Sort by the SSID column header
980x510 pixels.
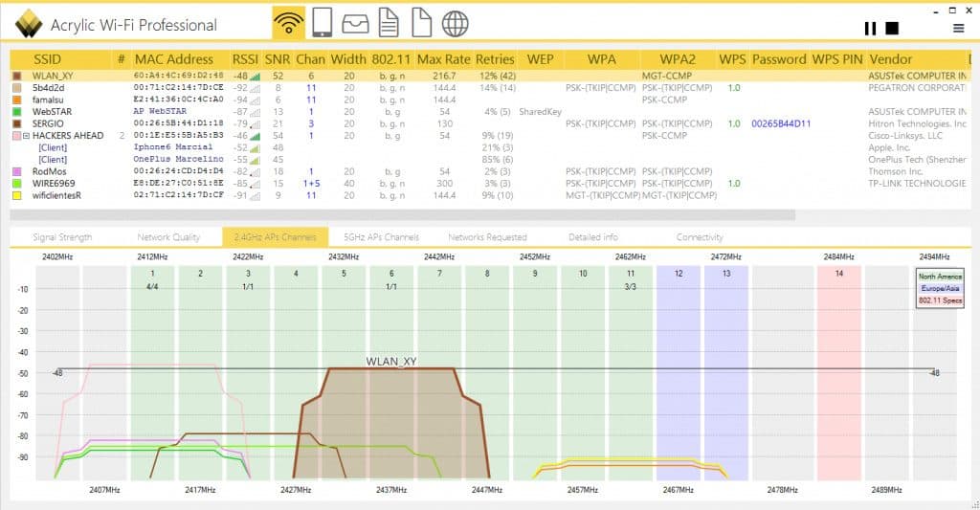coord(48,59)
